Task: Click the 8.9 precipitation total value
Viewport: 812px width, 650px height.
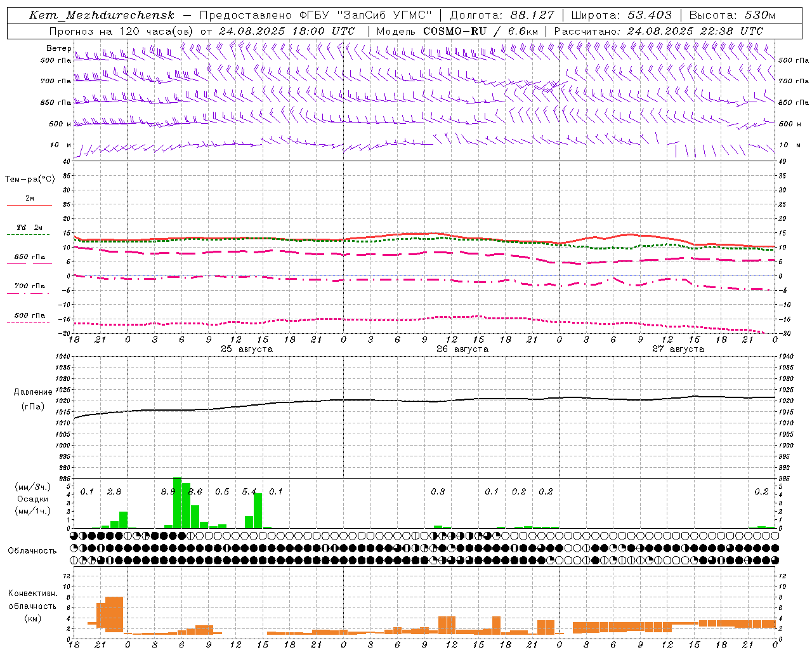Action: [168, 491]
